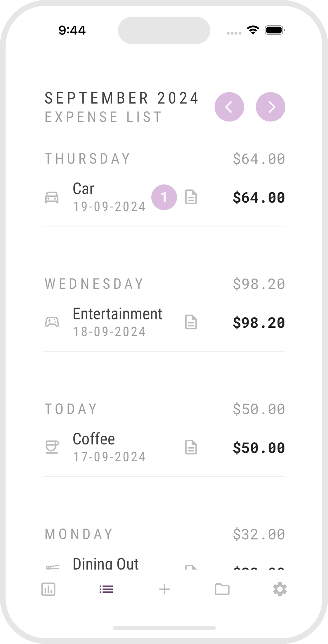Tap the purple badge numbered 1
The width and height of the screenshot is (328, 644).
click(164, 197)
